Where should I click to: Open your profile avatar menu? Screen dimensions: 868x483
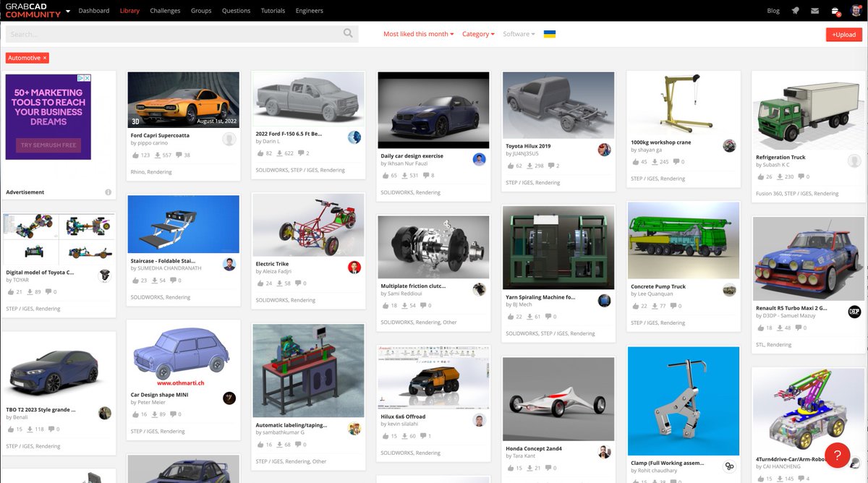point(855,10)
